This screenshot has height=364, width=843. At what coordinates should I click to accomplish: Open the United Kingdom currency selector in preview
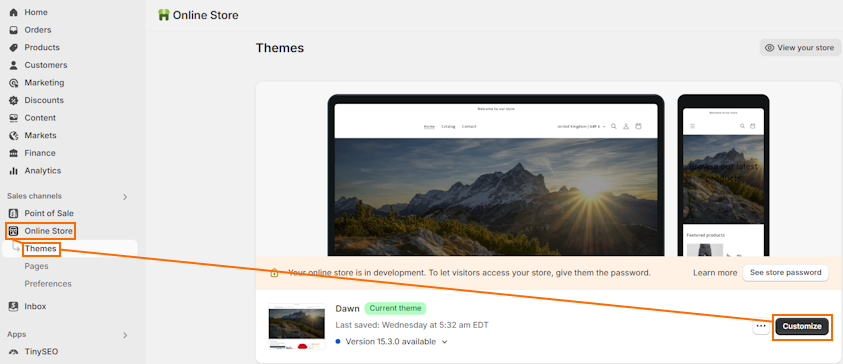click(582, 126)
